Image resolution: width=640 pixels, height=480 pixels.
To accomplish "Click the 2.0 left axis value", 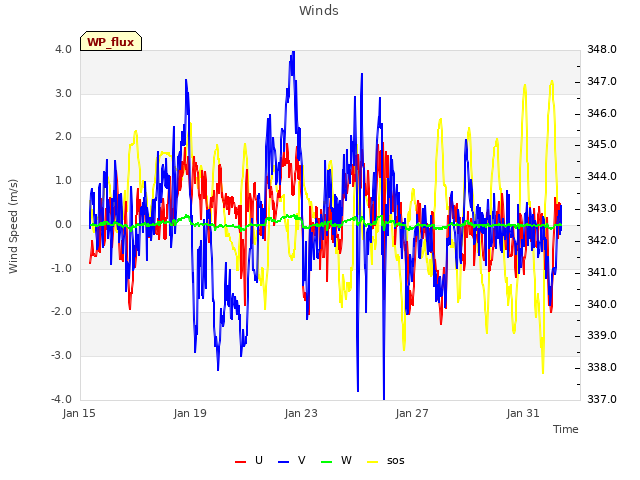I will coord(63,137).
